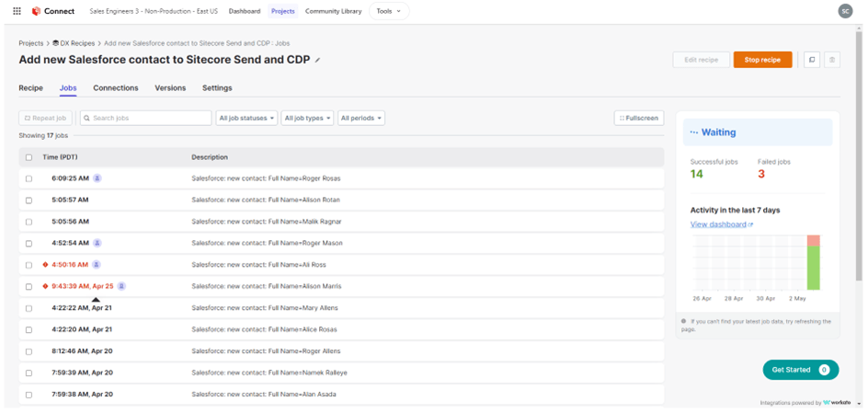This screenshot has width=868, height=413.
Task: Select checkbox for Malik Ragnar job
Action: click(x=29, y=222)
